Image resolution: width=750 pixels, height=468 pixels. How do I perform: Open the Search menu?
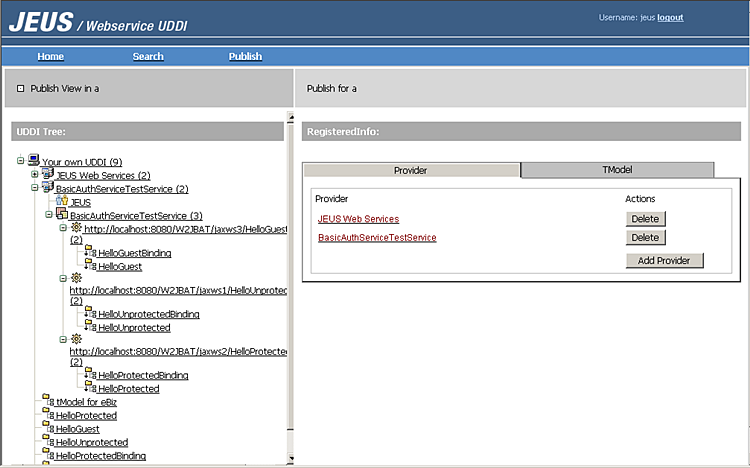coord(148,56)
